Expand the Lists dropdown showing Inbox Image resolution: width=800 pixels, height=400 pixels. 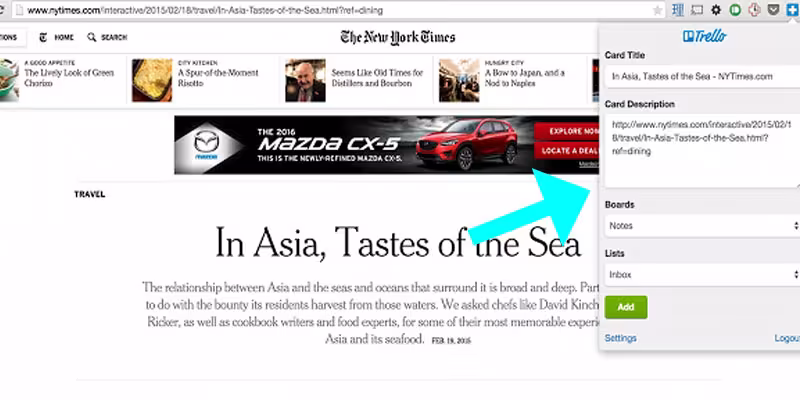coord(702,274)
